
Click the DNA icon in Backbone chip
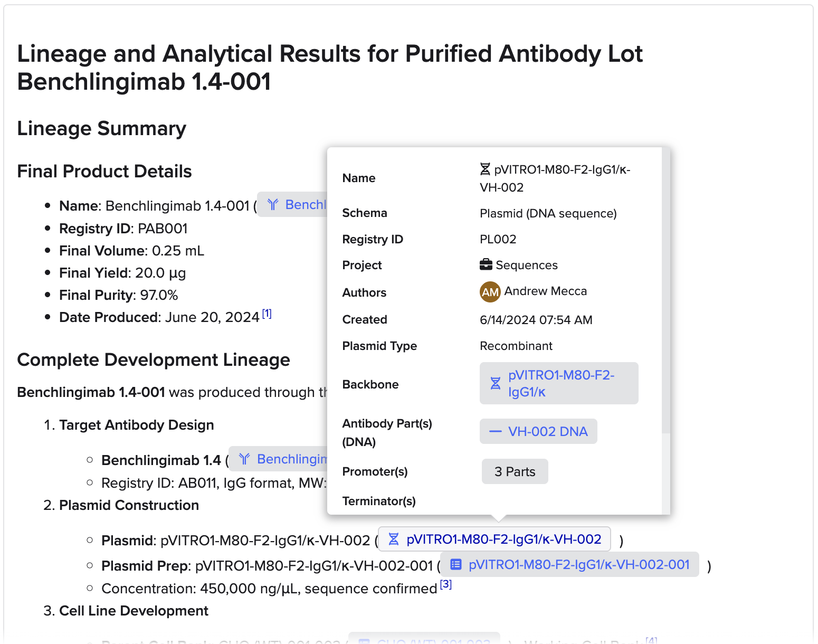pyautogui.click(x=495, y=383)
